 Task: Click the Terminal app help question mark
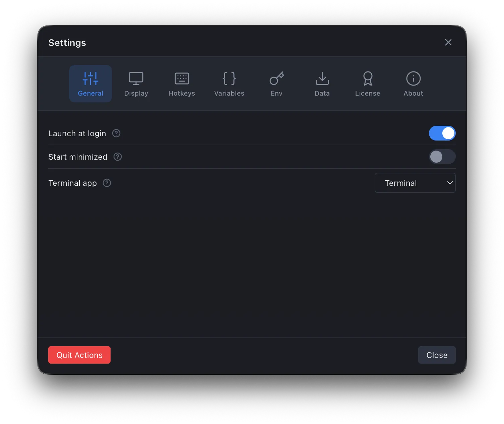pyautogui.click(x=107, y=183)
